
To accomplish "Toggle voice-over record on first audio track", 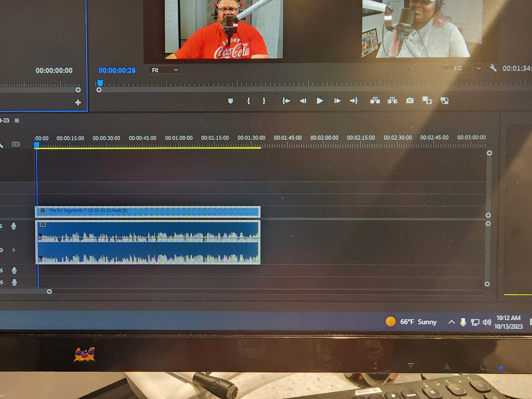I will click(x=14, y=226).
